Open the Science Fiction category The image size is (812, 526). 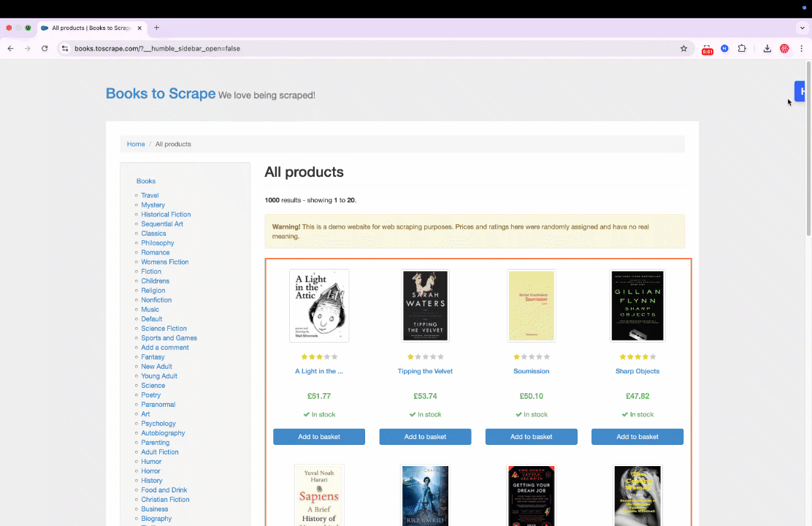click(x=164, y=329)
